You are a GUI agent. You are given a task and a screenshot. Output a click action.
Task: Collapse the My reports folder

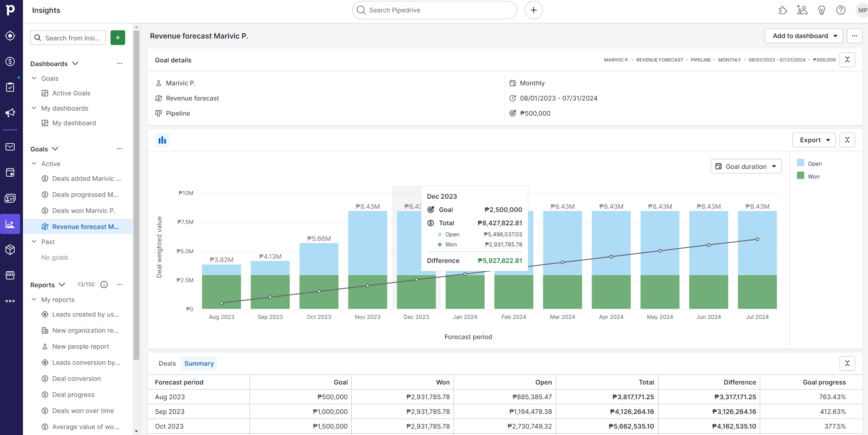click(34, 300)
